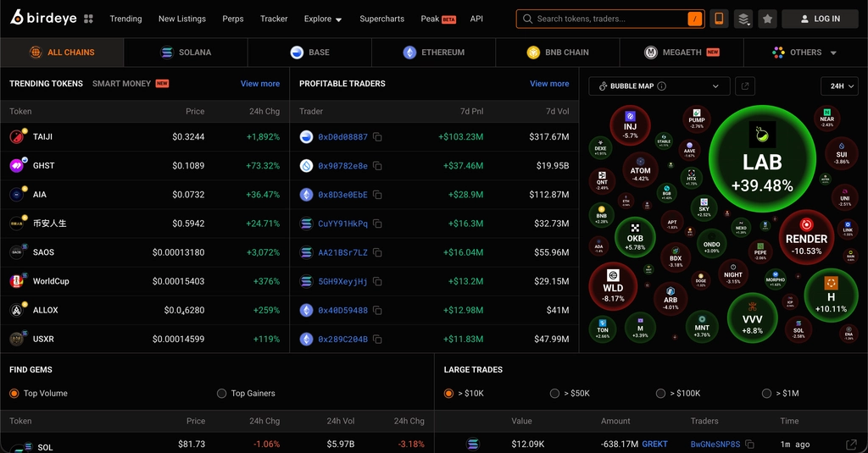Copy address 0x40D59488
The height and width of the screenshot is (453, 868).
coord(377,310)
